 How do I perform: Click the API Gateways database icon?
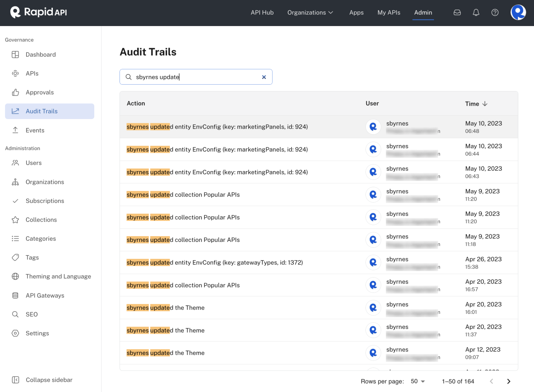pyautogui.click(x=15, y=296)
